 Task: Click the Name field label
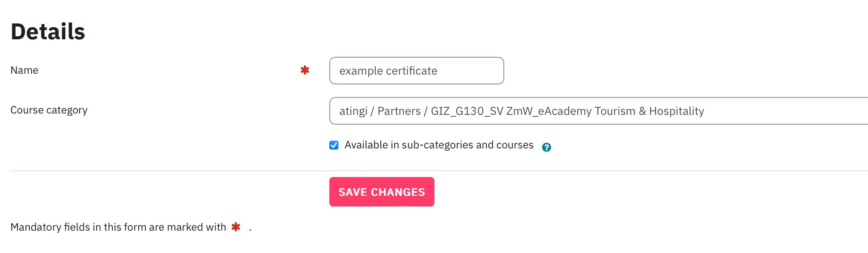click(24, 70)
